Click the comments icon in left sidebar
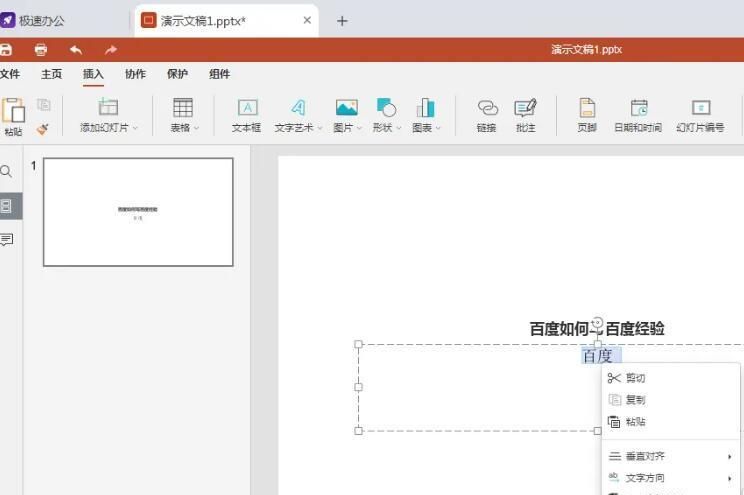Image resolution: width=744 pixels, height=495 pixels. (x=6, y=240)
